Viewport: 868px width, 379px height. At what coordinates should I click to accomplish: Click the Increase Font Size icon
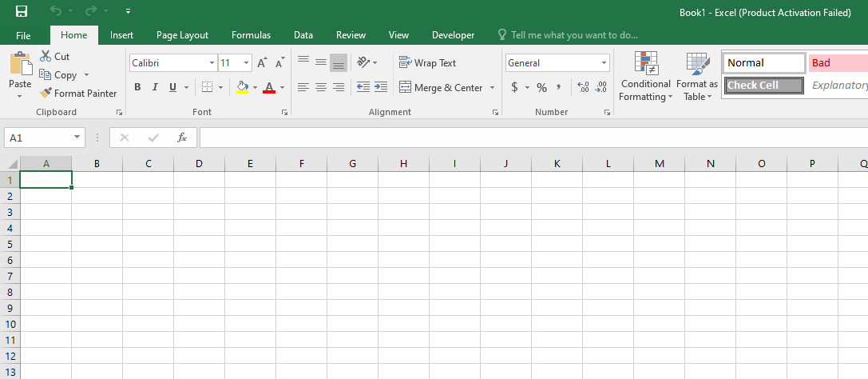pos(262,63)
